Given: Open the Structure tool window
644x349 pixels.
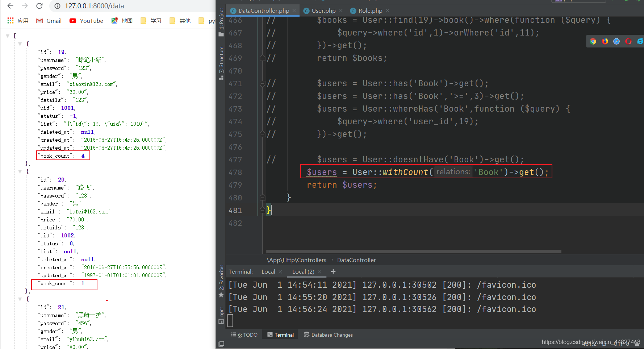Looking at the screenshot, I should coord(221,63).
